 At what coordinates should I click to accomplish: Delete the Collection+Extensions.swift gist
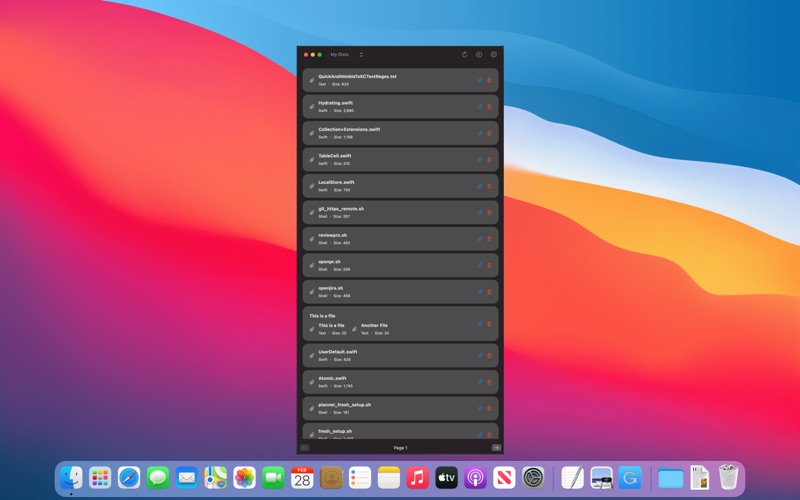tap(489, 133)
